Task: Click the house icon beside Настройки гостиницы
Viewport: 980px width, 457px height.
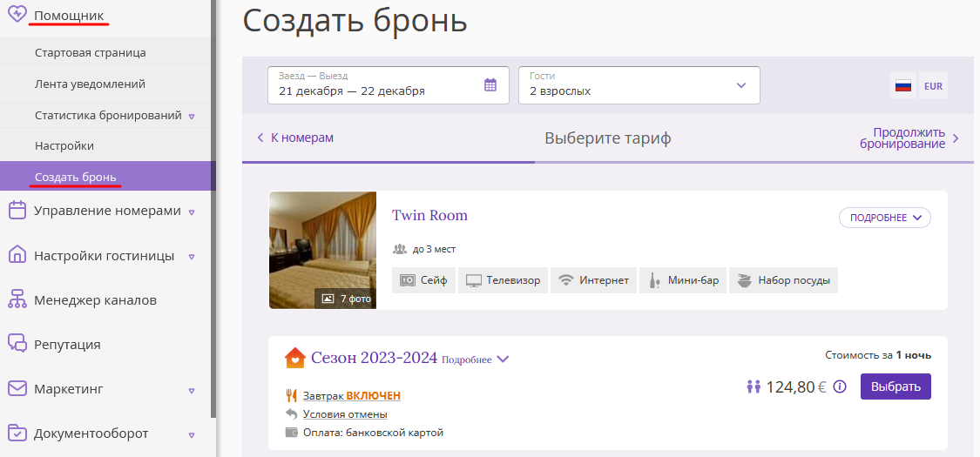Action: click(x=17, y=255)
